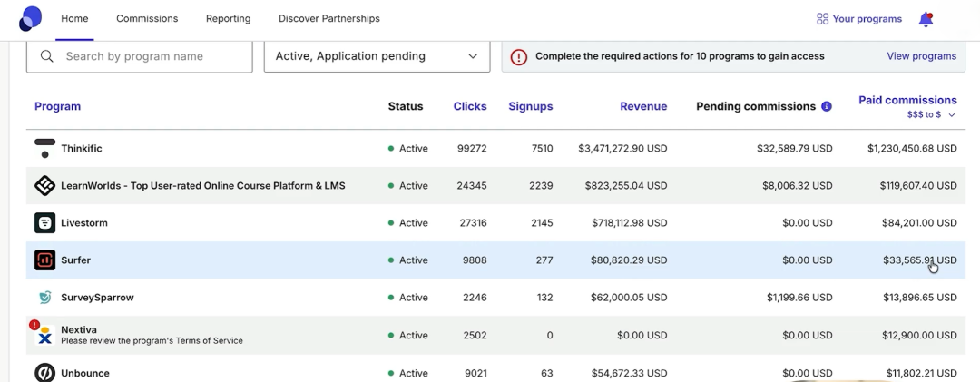This screenshot has width=980, height=382.
Task: Click the LearnWorlds program logo
Action: point(44,186)
